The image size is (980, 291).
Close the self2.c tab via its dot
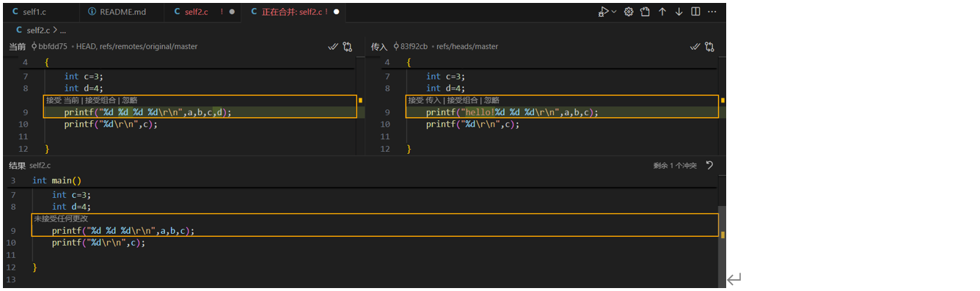[x=233, y=12]
